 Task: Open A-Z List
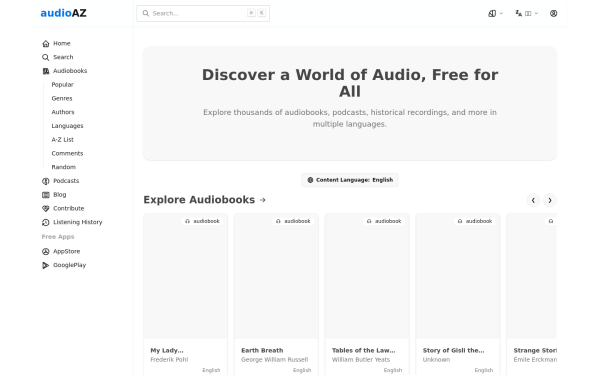[62, 140]
